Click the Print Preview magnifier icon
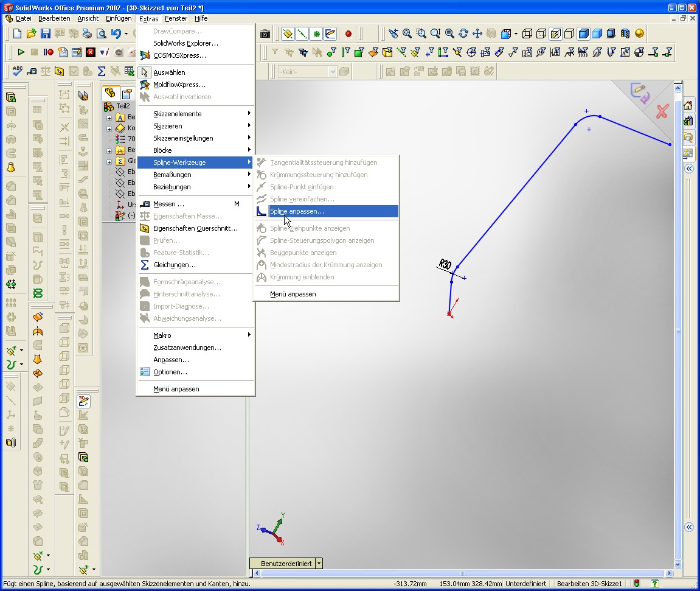 (102, 33)
